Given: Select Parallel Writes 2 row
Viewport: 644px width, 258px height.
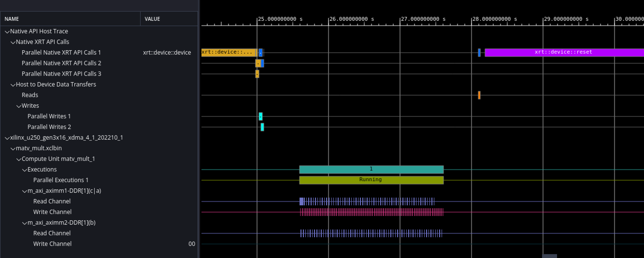Looking at the screenshot, I should (x=99, y=127).
